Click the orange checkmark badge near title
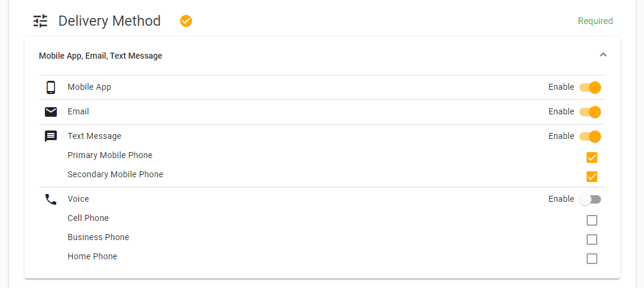Image resolution: width=644 pixels, height=288 pixels. tap(186, 21)
